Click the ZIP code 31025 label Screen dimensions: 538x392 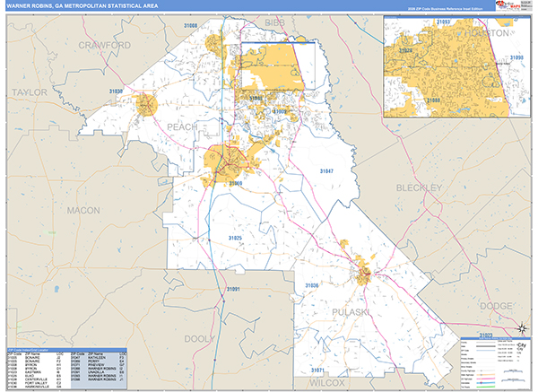coord(235,238)
